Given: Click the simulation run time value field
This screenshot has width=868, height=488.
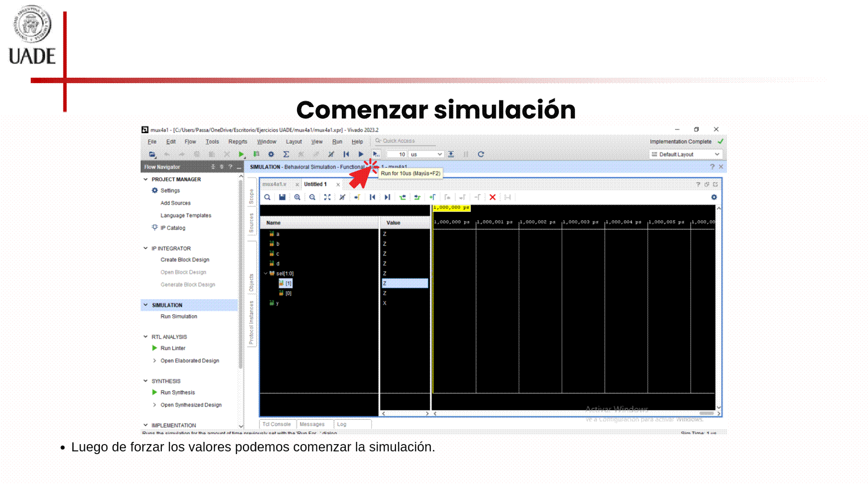Looking at the screenshot, I should [x=397, y=154].
